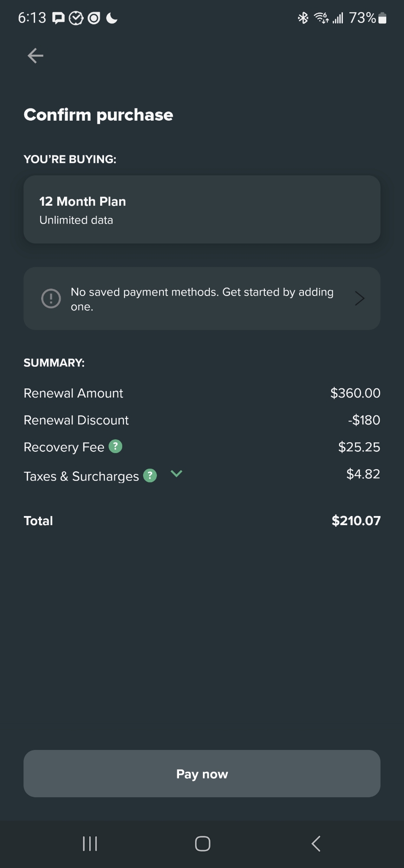Tap message notification icon in status bar
The image size is (404, 868).
coord(59,18)
